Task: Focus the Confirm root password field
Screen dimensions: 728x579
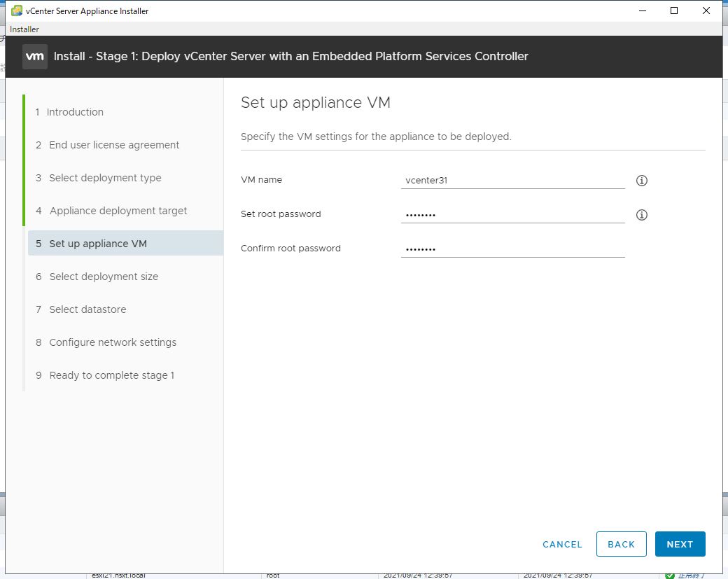Action: pyautogui.click(x=512, y=249)
